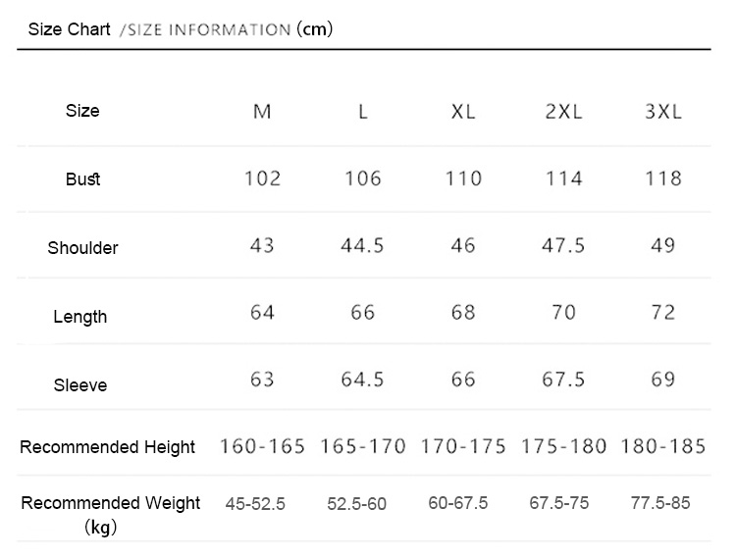
Task: Click the weight range 52.5-60
Action: tap(357, 504)
